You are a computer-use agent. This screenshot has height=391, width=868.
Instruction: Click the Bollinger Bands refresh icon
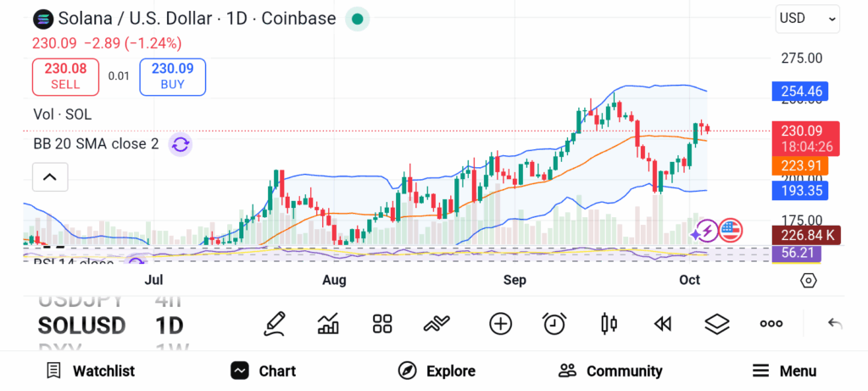click(180, 144)
